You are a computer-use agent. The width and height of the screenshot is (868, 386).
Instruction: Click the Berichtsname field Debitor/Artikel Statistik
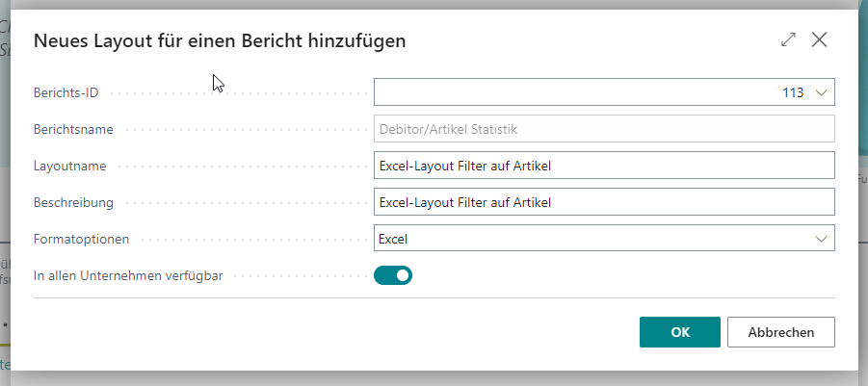pyautogui.click(x=604, y=129)
